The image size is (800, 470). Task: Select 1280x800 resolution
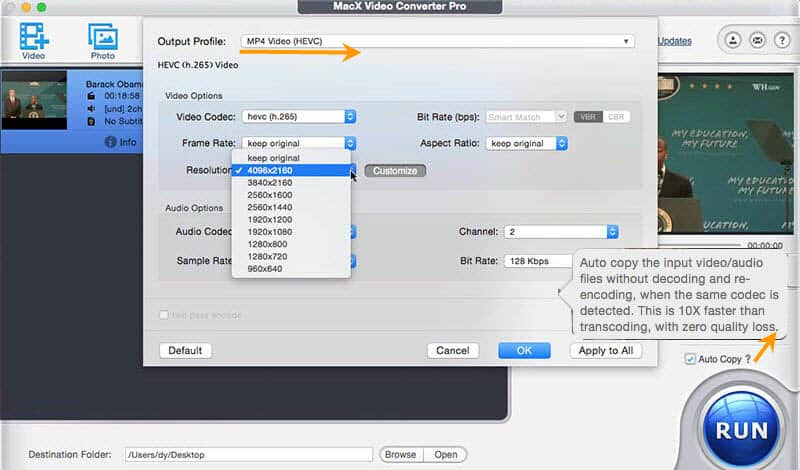click(x=291, y=243)
